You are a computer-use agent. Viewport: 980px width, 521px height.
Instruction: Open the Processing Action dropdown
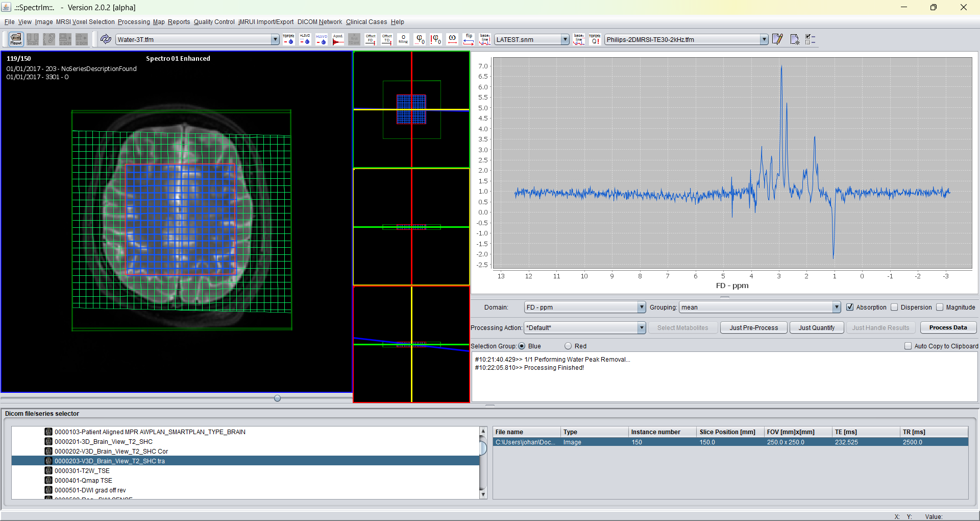pyautogui.click(x=642, y=327)
